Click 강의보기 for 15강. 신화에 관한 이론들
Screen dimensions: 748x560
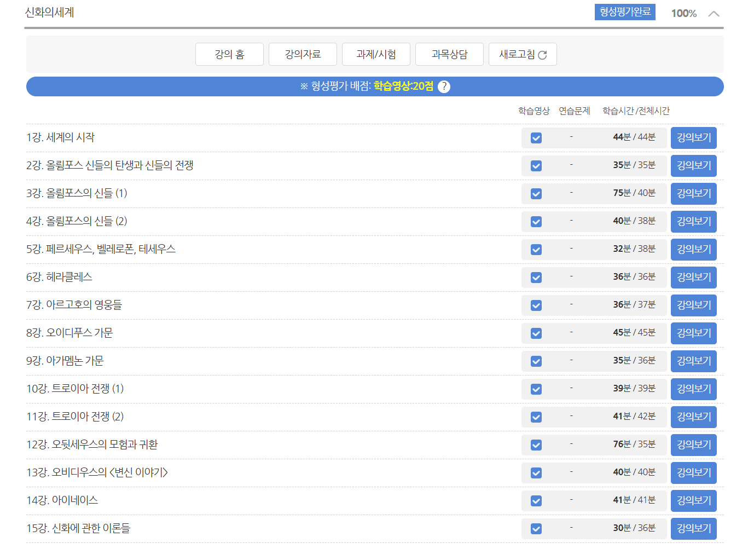click(x=694, y=529)
